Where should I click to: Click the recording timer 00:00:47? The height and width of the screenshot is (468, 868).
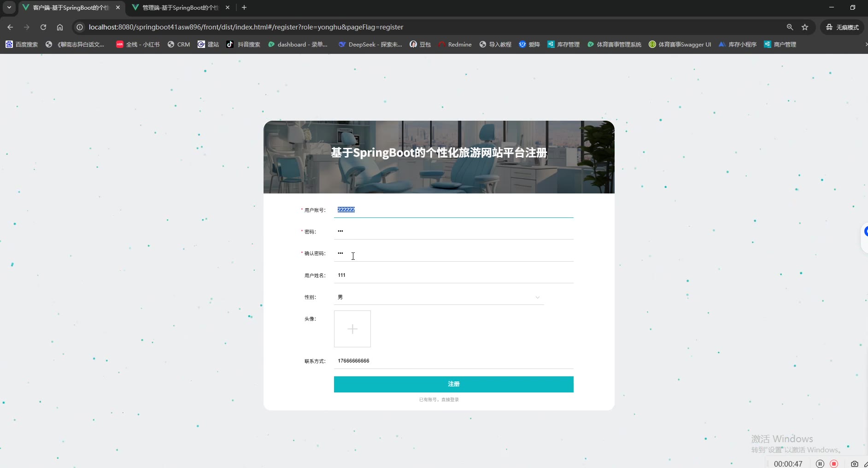(x=788, y=464)
